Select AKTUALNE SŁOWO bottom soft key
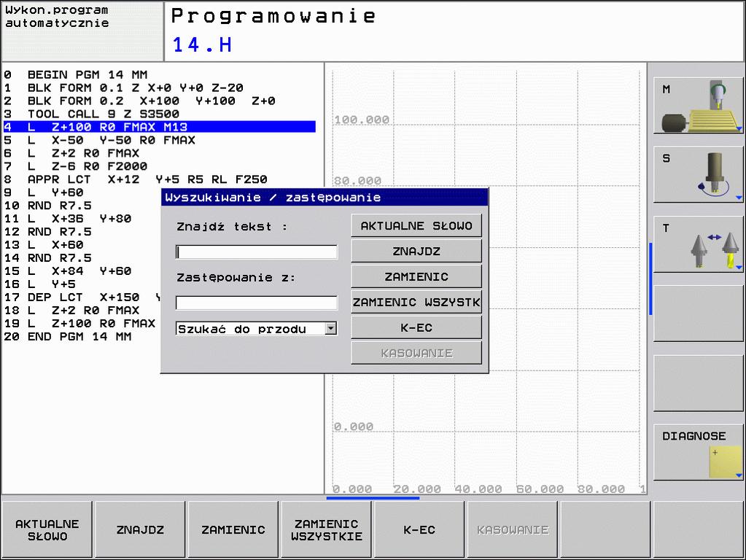 coord(47,529)
